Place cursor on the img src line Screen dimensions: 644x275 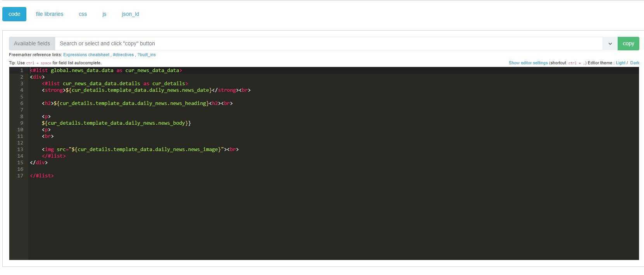click(140, 149)
